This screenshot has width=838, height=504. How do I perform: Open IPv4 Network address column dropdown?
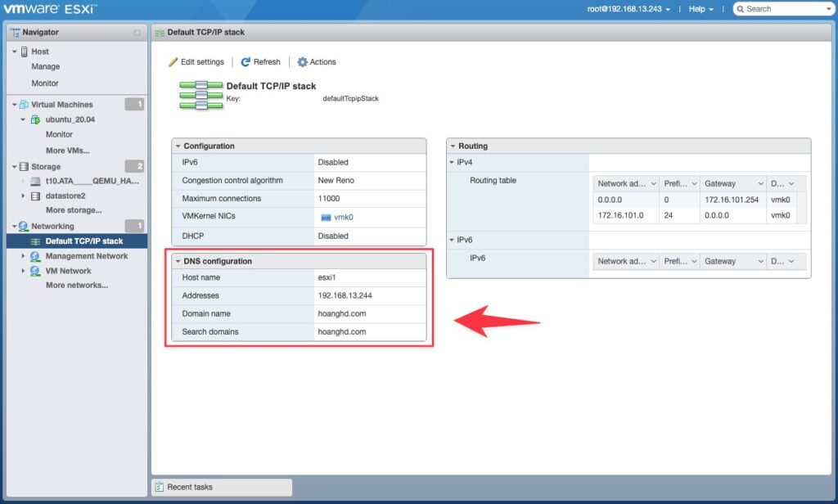[x=653, y=184]
